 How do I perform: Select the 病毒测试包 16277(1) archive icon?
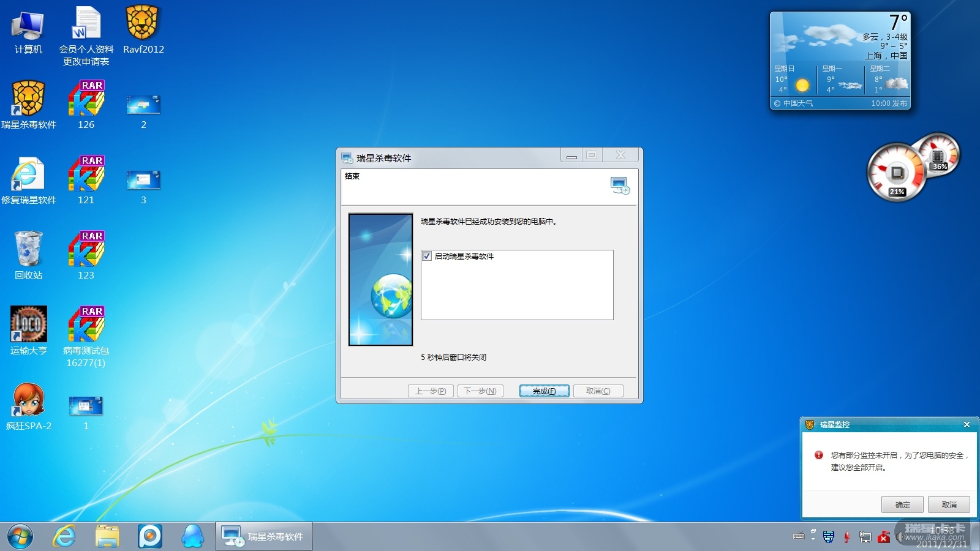86,337
